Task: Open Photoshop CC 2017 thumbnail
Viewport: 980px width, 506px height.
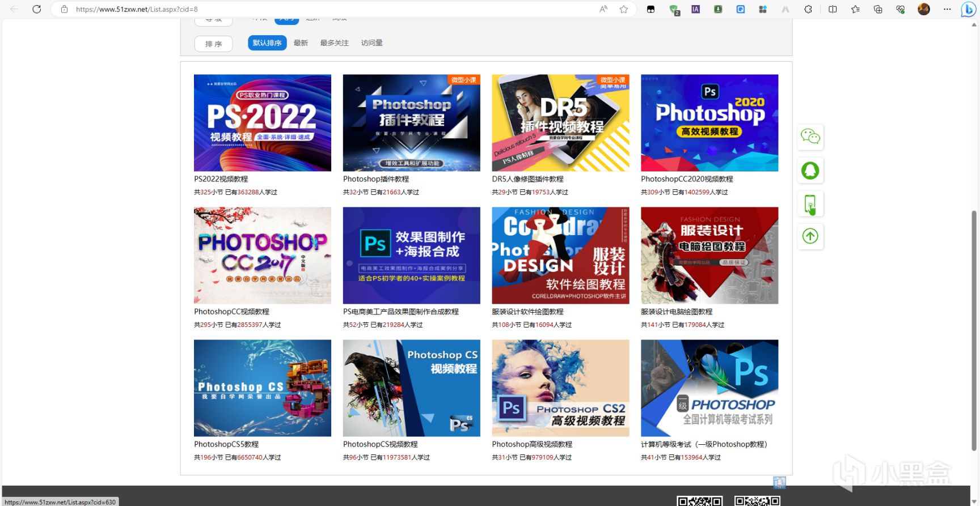Action: click(x=263, y=256)
